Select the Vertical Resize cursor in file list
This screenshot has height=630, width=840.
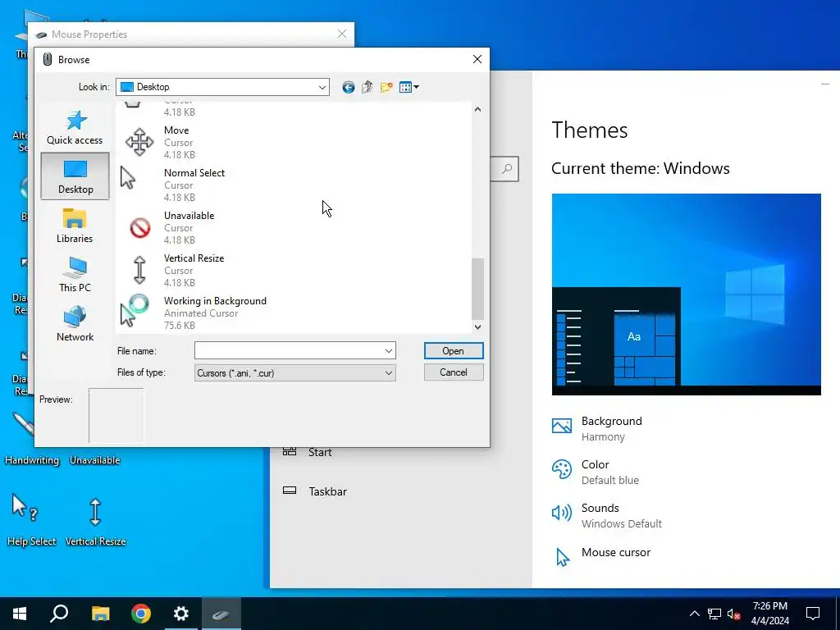139,270
